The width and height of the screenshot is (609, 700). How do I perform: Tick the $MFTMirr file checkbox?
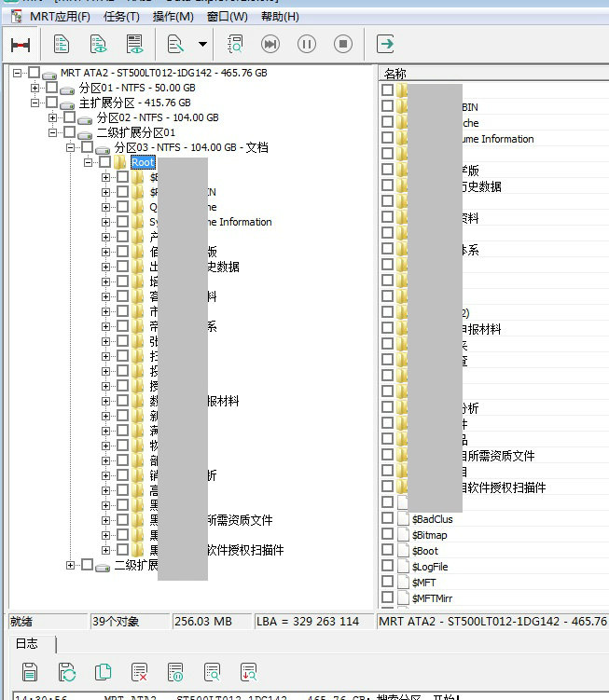click(x=387, y=597)
